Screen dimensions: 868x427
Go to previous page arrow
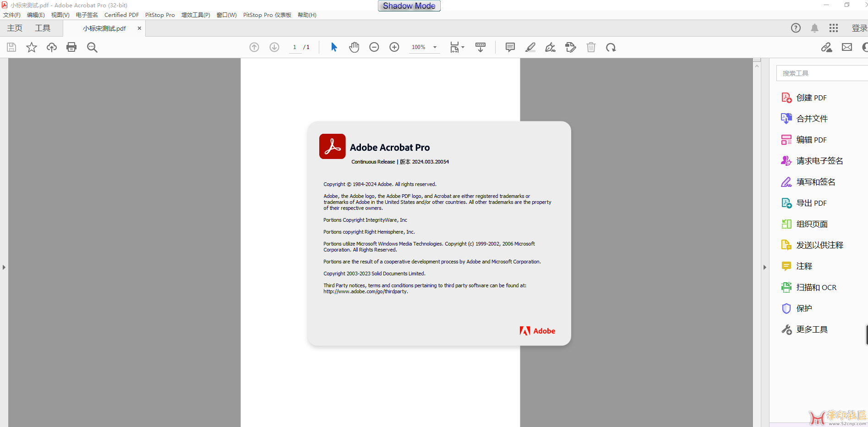(254, 47)
